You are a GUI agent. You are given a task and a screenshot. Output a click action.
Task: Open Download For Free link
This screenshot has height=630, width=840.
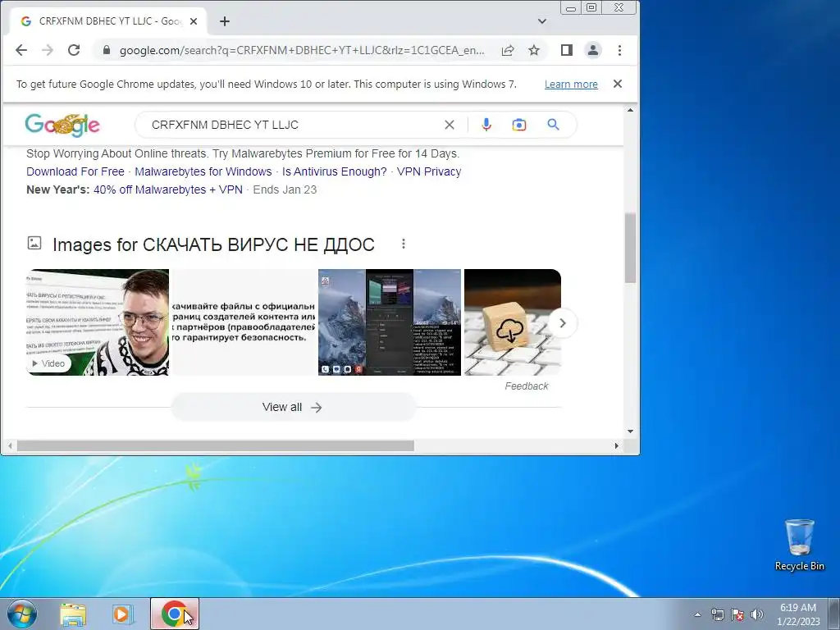[x=75, y=171]
